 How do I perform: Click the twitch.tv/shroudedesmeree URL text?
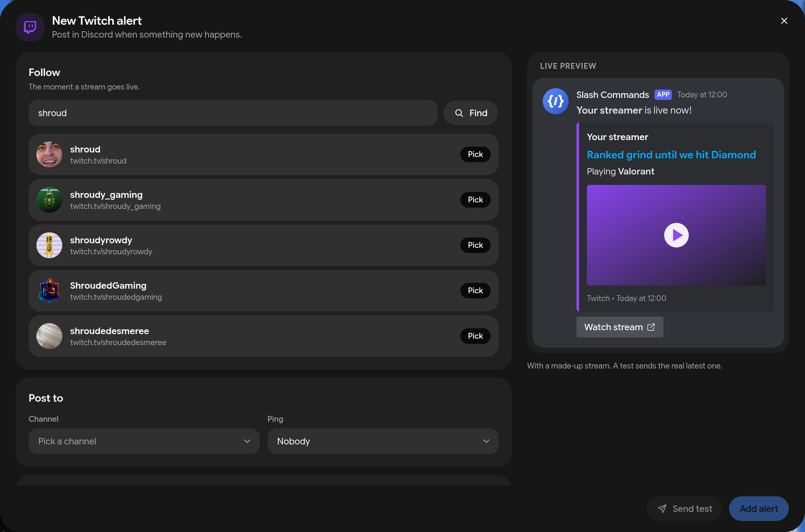pyautogui.click(x=118, y=342)
